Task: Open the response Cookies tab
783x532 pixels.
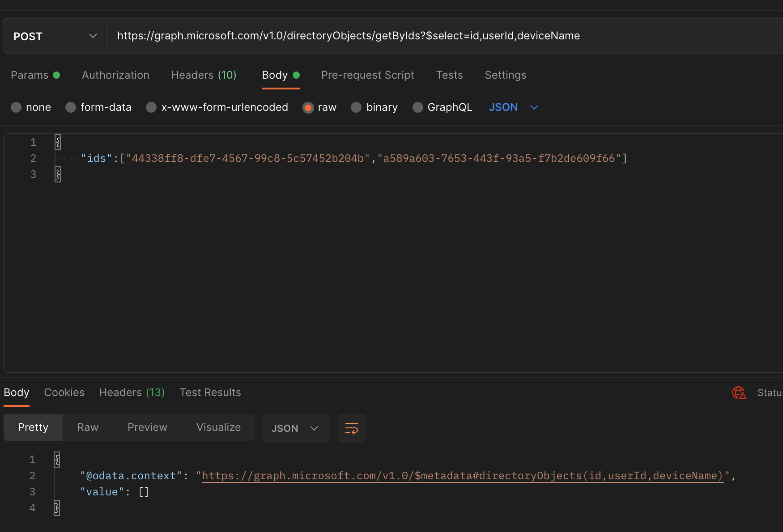Action: [64, 393]
